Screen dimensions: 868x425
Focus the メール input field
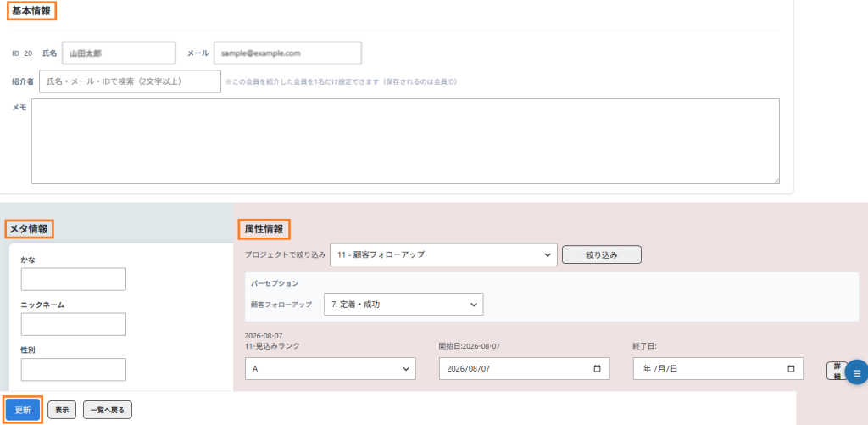(x=288, y=53)
